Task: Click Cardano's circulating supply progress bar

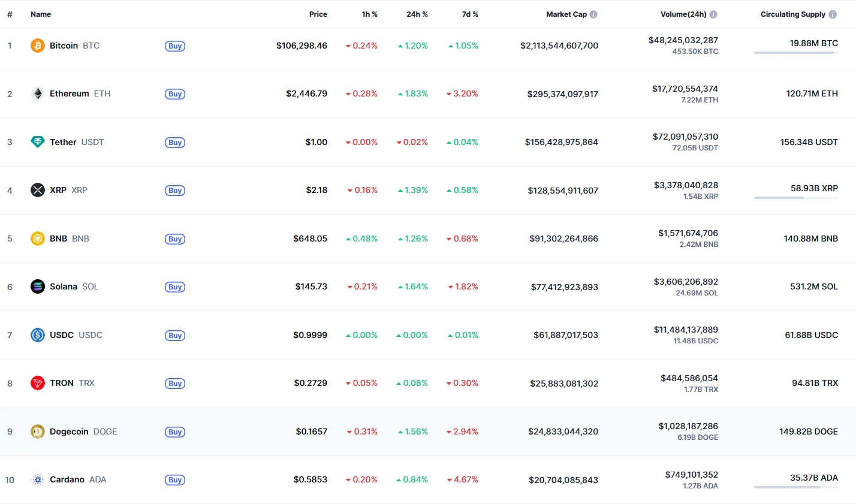Action: pyautogui.click(x=796, y=487)
